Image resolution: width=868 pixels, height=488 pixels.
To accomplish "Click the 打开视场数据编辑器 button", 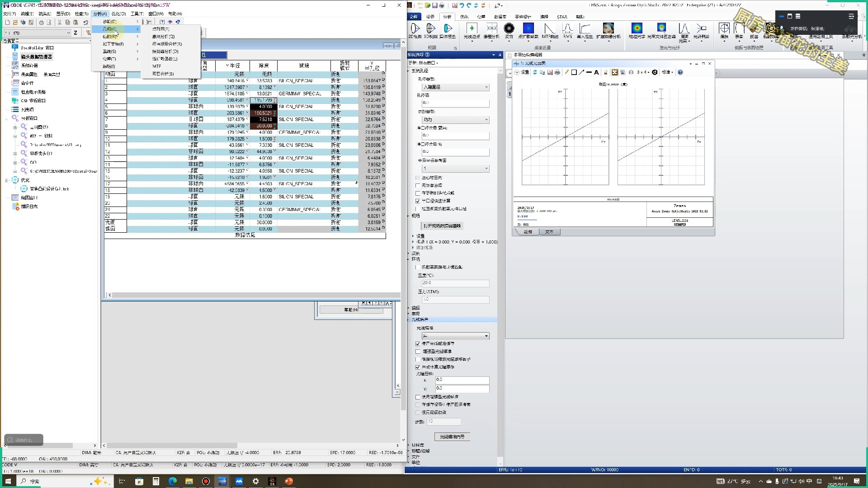I will click(442, 226).
